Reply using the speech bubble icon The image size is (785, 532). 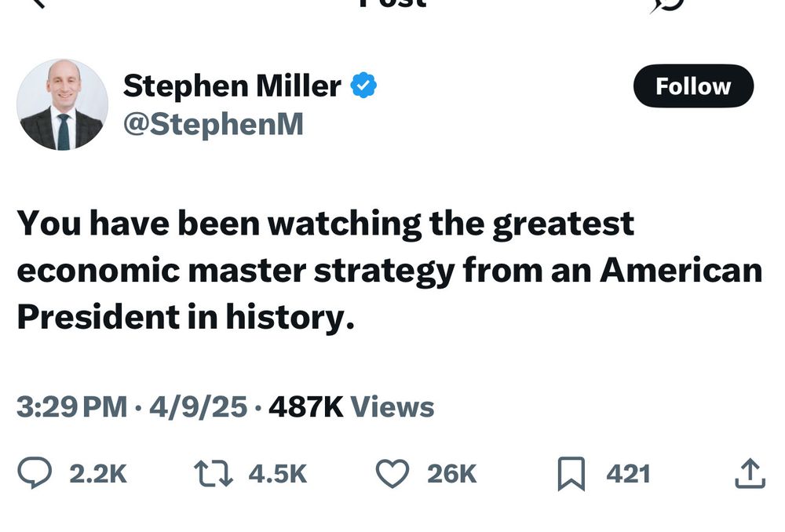point(35,472)
